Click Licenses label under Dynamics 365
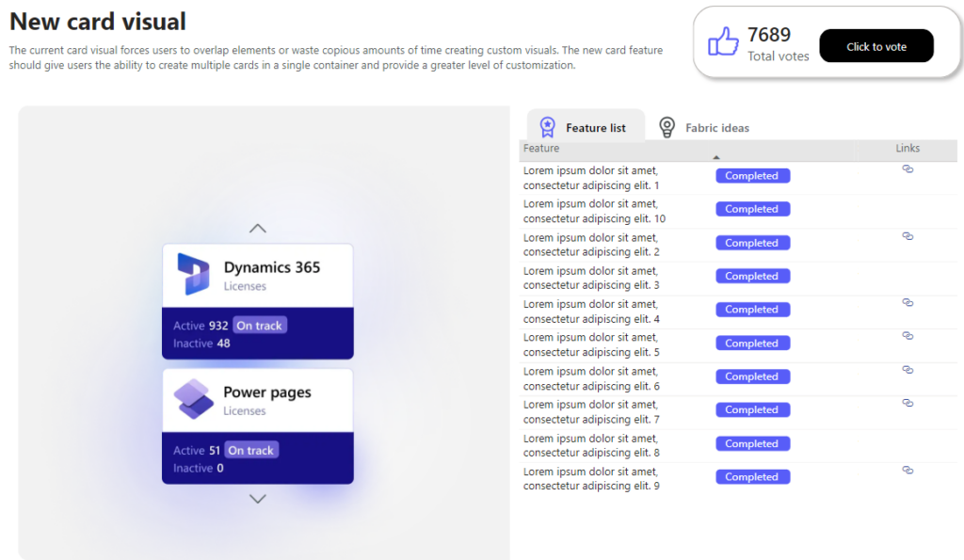Viewport: 964px width, 560px height. tap(245, 286)
